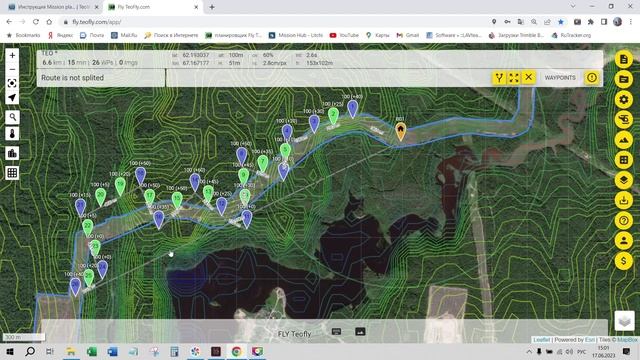
Task: Zoom in the map with plus button
Action: (x=12, y=55)
